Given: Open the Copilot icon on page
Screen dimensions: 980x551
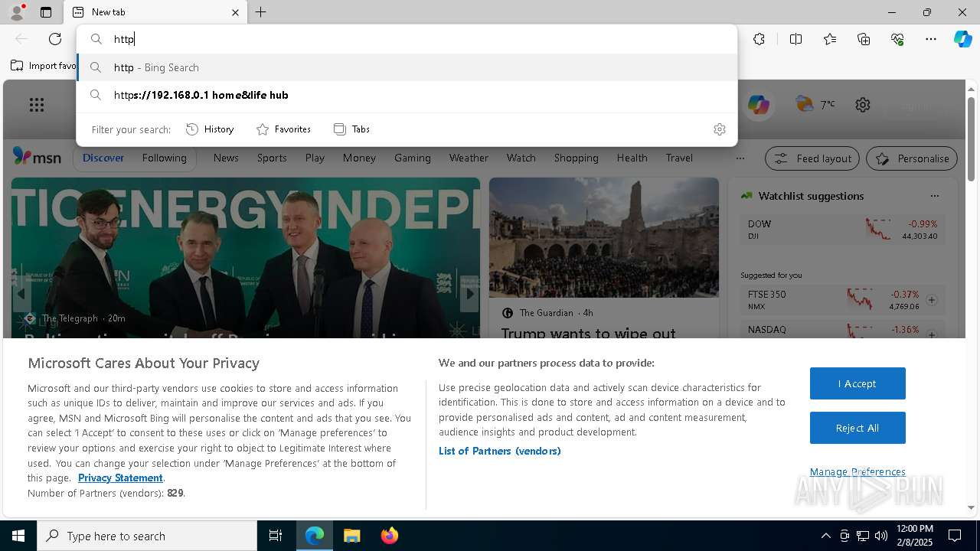Looking at the screenshot, I should point(759,105).
